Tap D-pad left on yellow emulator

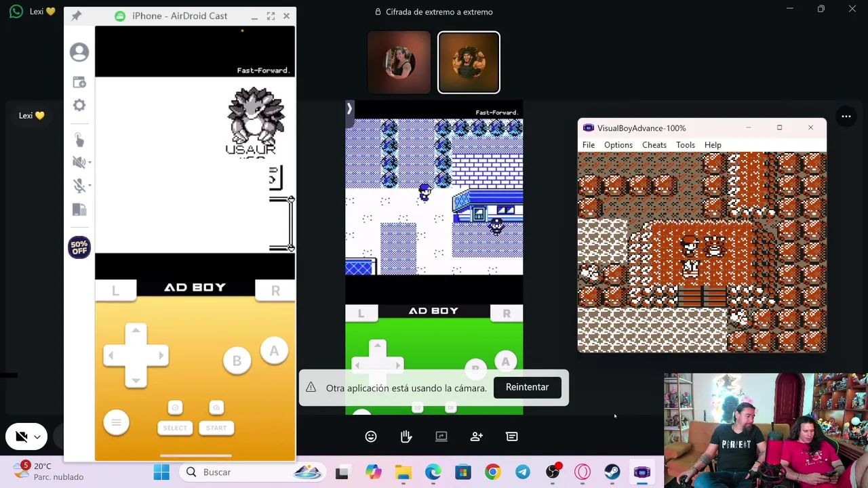[x=112, y=355]
